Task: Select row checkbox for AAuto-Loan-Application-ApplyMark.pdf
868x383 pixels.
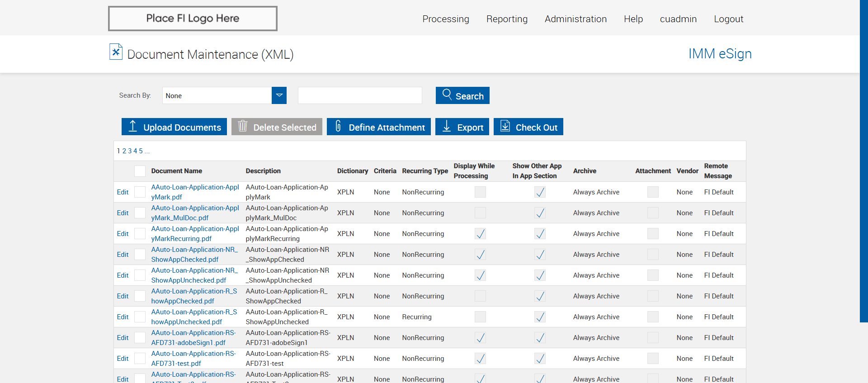Action: click(x=140, y=192)
